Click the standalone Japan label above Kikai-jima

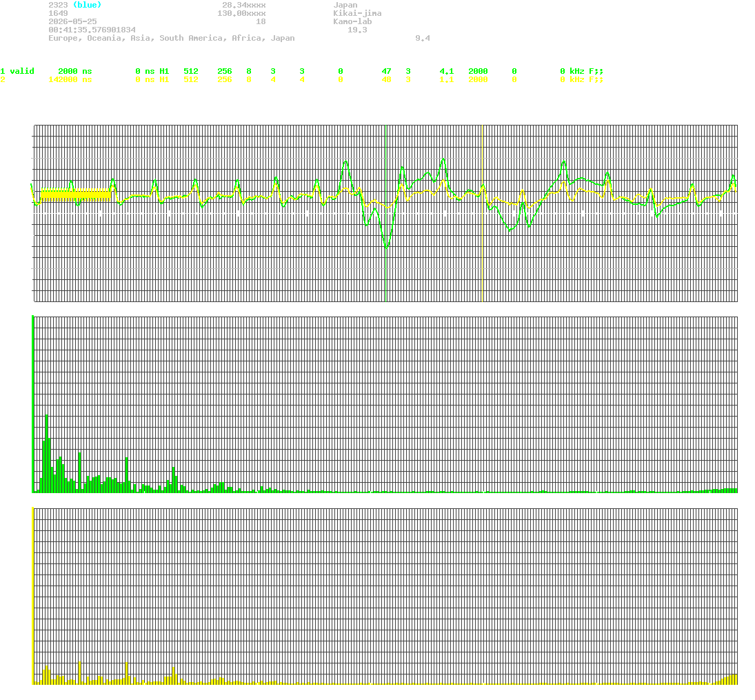(345, 5)
